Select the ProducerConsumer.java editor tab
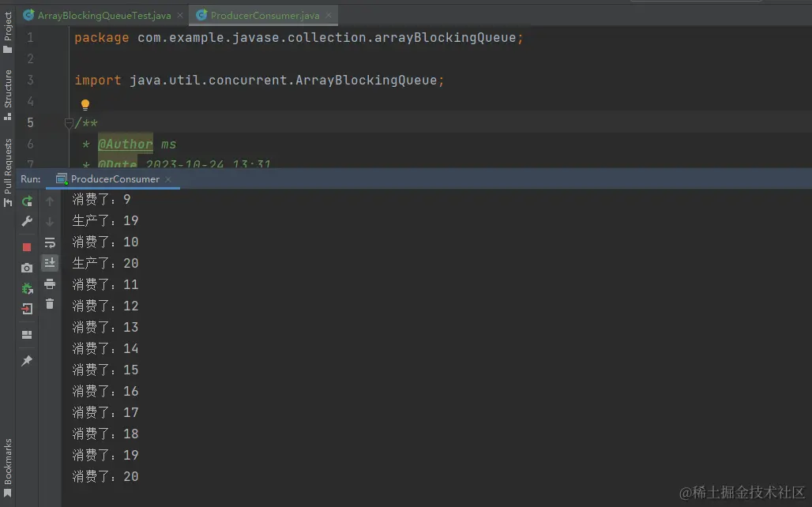 (265, 16)
